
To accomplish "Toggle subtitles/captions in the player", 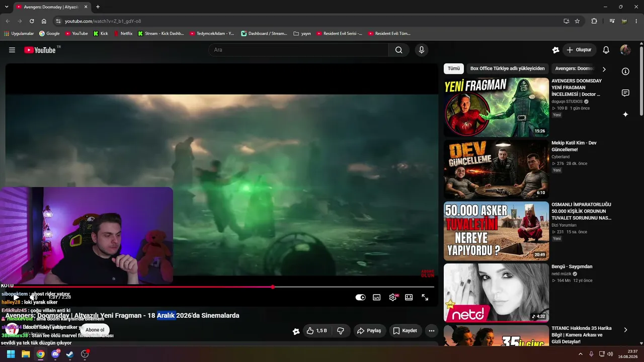I will [x=377, y=297].
